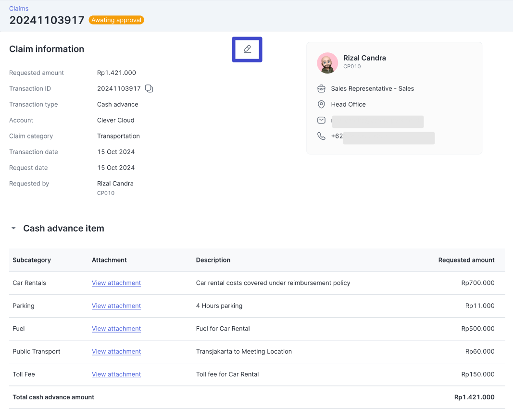
Task: Open the Toll Fee attachment link
Action: pos(116,374)
